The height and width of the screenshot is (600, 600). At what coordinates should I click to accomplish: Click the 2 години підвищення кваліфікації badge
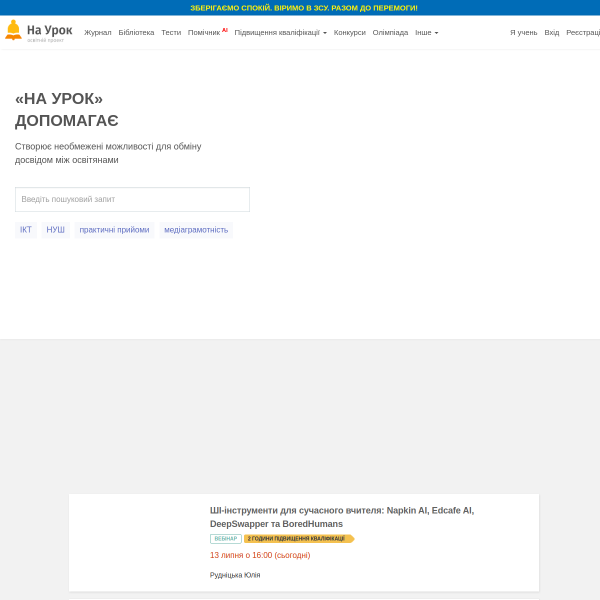[x=299, y=539]
